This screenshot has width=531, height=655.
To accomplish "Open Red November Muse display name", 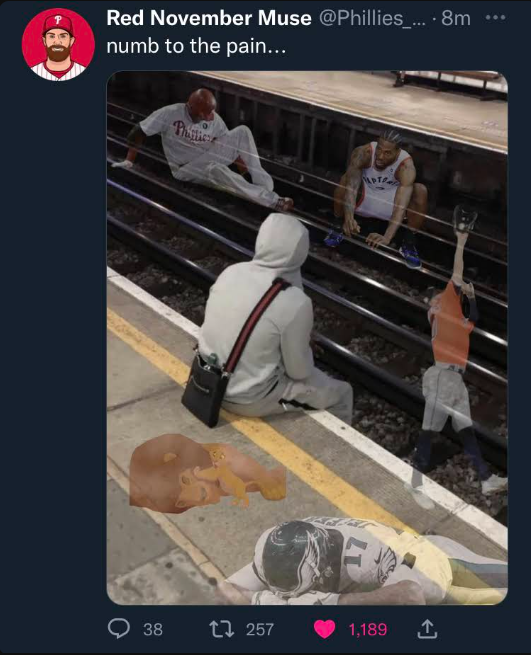I will pyautogui.click(x=209, y=18).
